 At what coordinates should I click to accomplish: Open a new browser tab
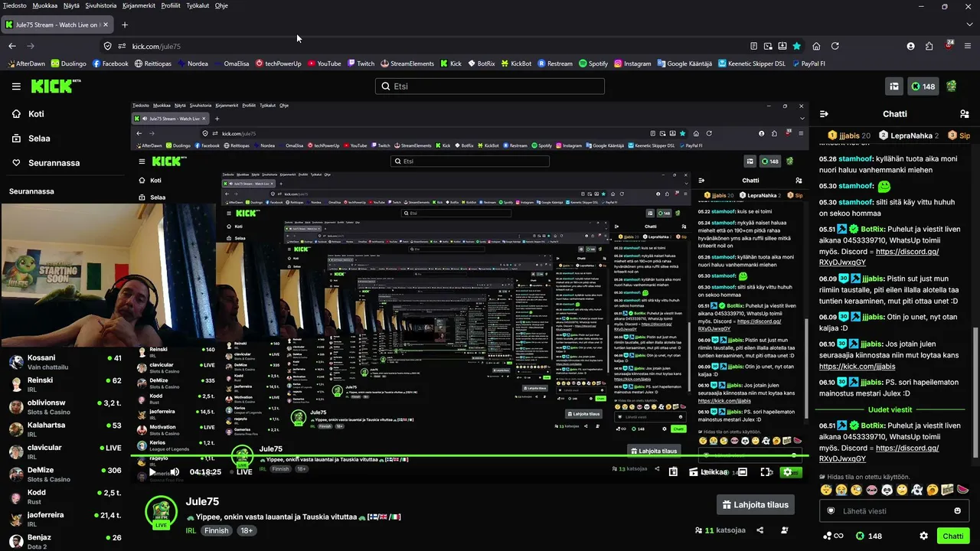click(x=125, y=24)
